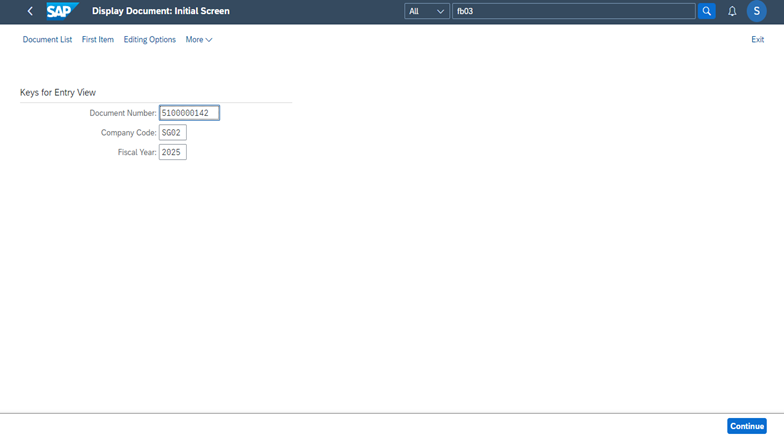Click the search bar containing fb03
Image resolution: width=784 pixels, height=437 pixels.
pyautogui.click(x=573, y=11)
